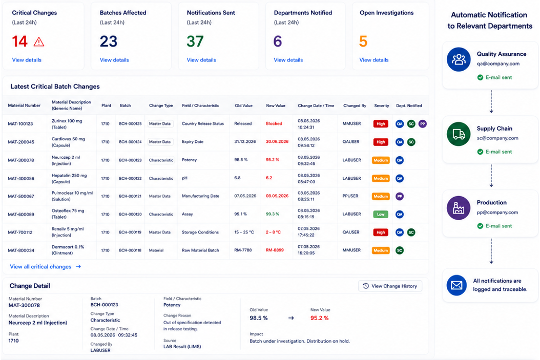Click the red Blocked new value in the Zurinex row

(274, 123)
